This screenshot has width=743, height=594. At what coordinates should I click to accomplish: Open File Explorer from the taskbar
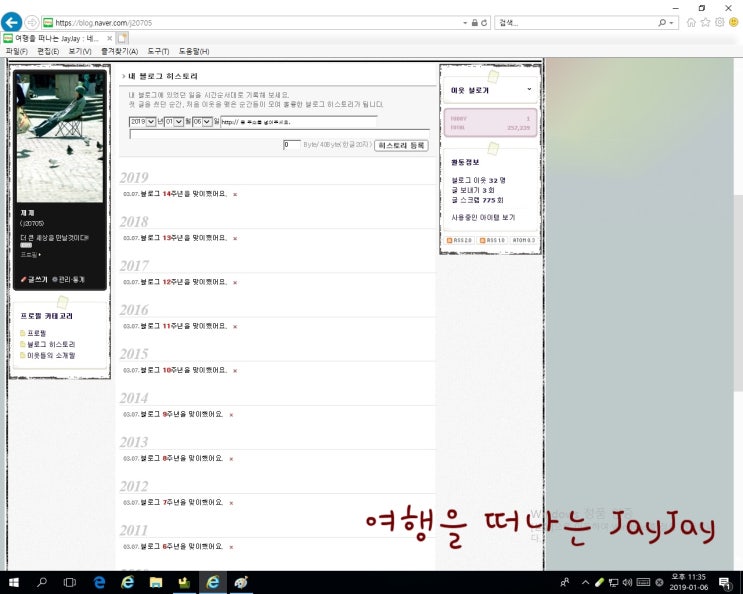pos(156,582)
